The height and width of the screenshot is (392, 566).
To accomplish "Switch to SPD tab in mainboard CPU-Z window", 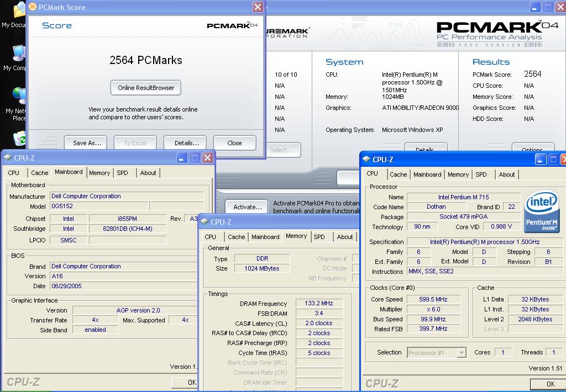I will coord(123,173).
